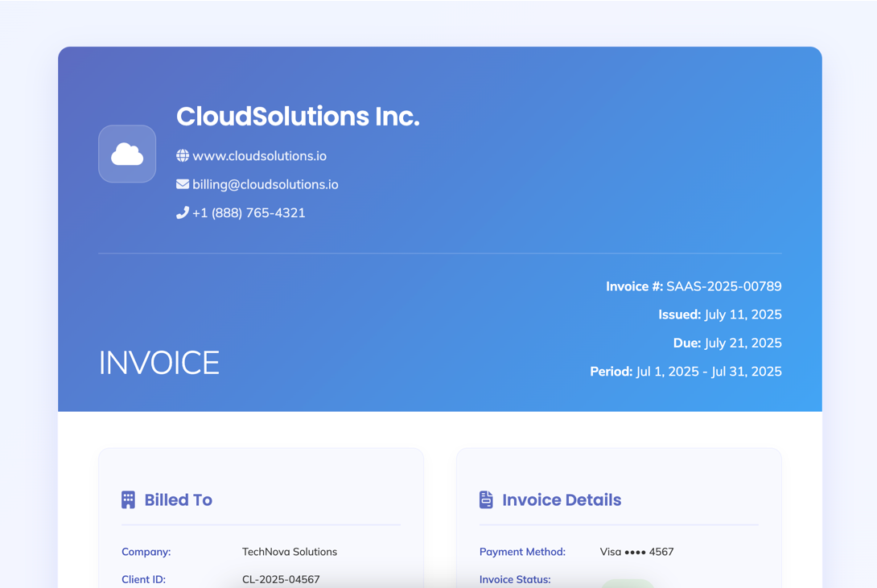Click the building icon beside Billed To
Image resolution: width=877 pixels, height=588 pixels.
pos(128,500)
